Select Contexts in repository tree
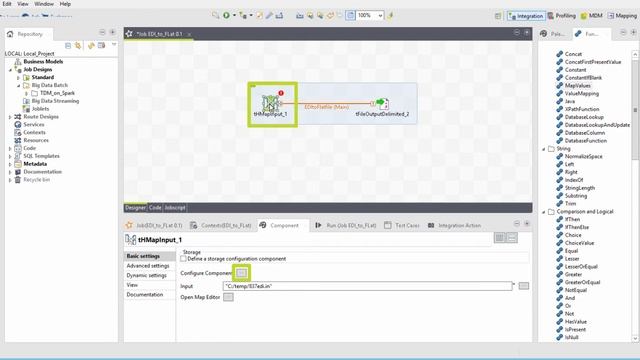The height and width of the screenshot is (360, 640). point(34,133)
